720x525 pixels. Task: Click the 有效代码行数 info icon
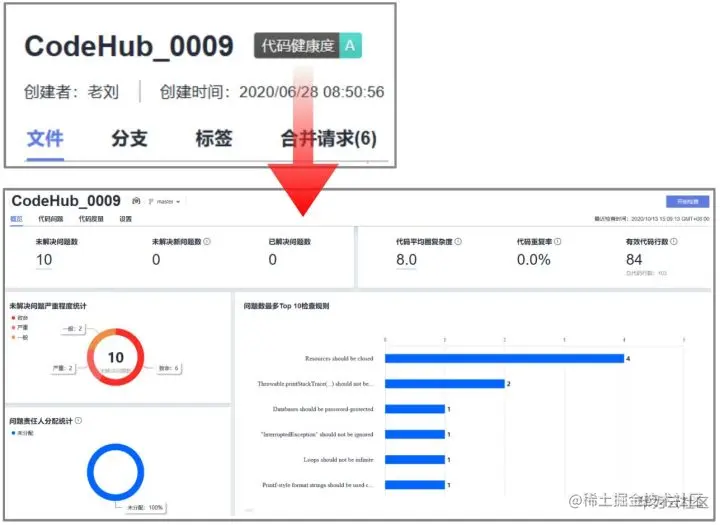pos(674,242)
